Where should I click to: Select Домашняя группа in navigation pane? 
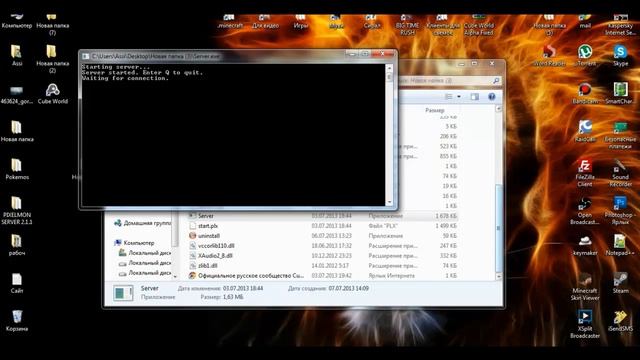click(x=143, y=223)
